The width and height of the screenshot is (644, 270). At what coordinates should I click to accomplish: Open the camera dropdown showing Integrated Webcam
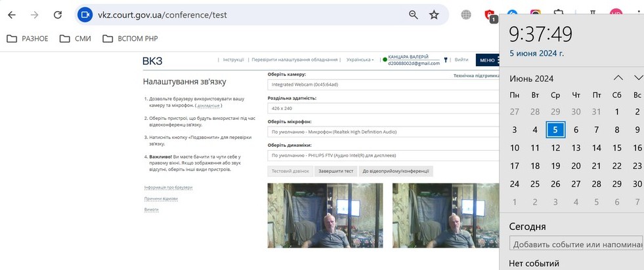383,85
